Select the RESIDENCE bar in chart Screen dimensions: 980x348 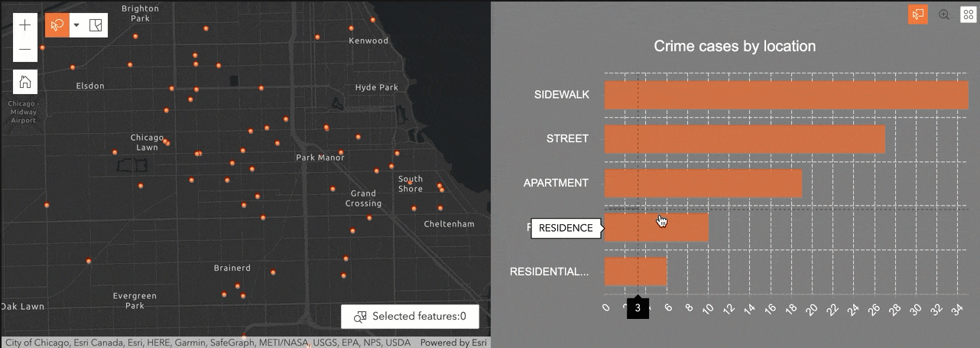656,228
